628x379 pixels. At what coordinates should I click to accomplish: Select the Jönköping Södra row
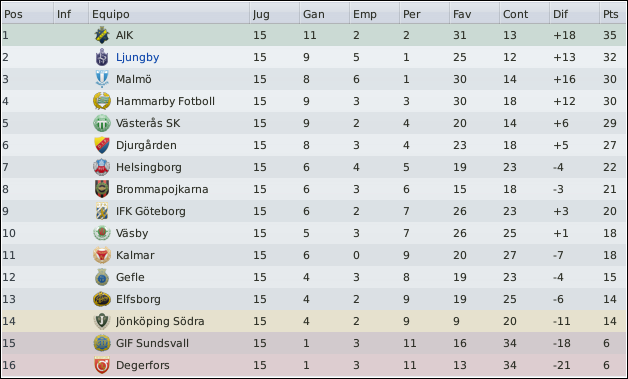[314, 321]
